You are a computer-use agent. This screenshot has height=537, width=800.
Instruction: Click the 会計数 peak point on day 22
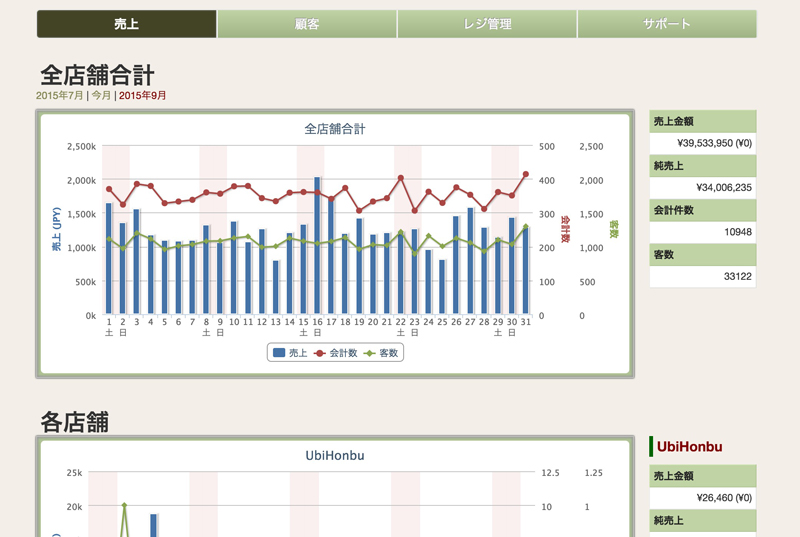click(401, 178)
